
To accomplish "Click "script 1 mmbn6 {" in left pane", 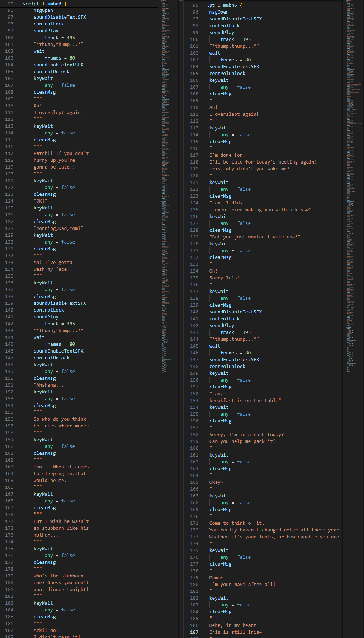I will coord(44,4).
